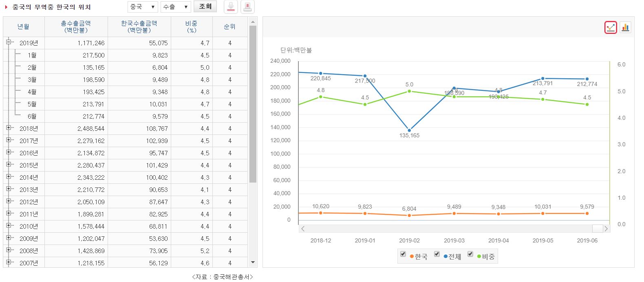Click the 총수출금액 column header
The height and width of the screenshot is (282, 644).
[x=76, y=26]
